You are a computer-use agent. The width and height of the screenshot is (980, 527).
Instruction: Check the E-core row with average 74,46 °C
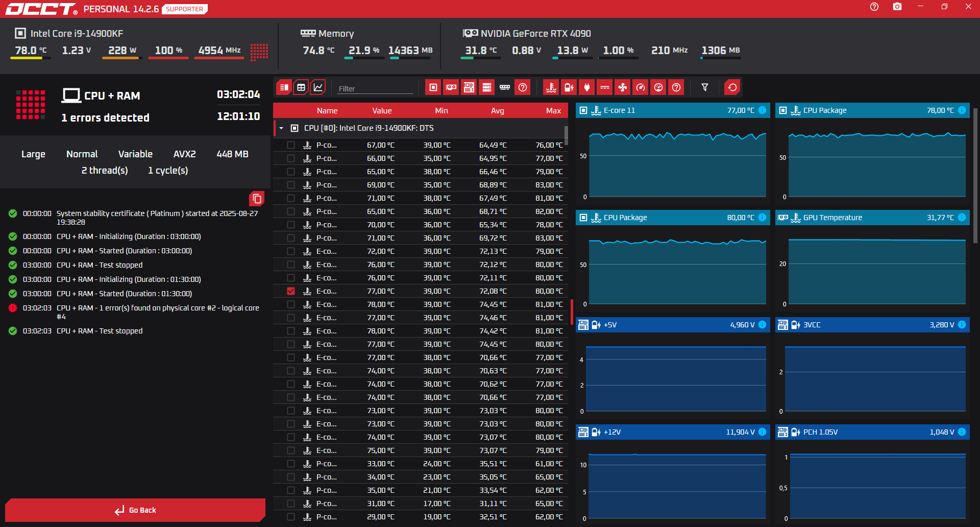point(291,318)
